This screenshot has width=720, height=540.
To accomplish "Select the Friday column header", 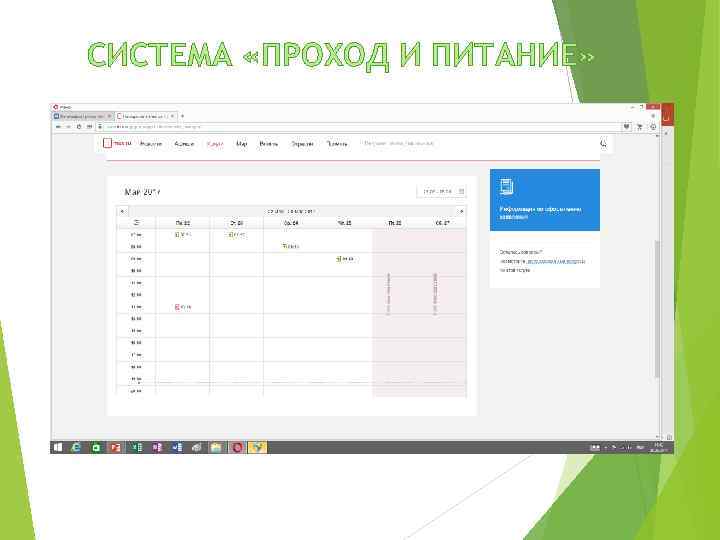I will (394, 223).
